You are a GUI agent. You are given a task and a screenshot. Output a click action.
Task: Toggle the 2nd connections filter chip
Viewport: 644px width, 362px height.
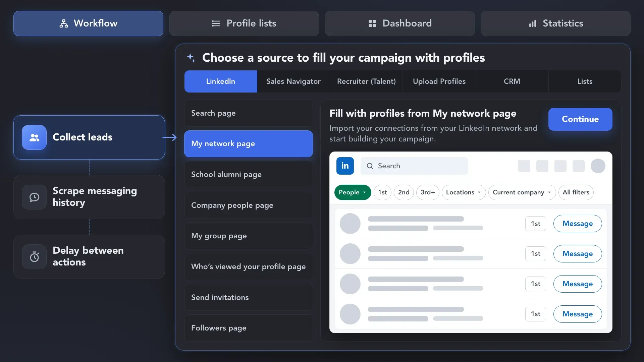(404, 192)
